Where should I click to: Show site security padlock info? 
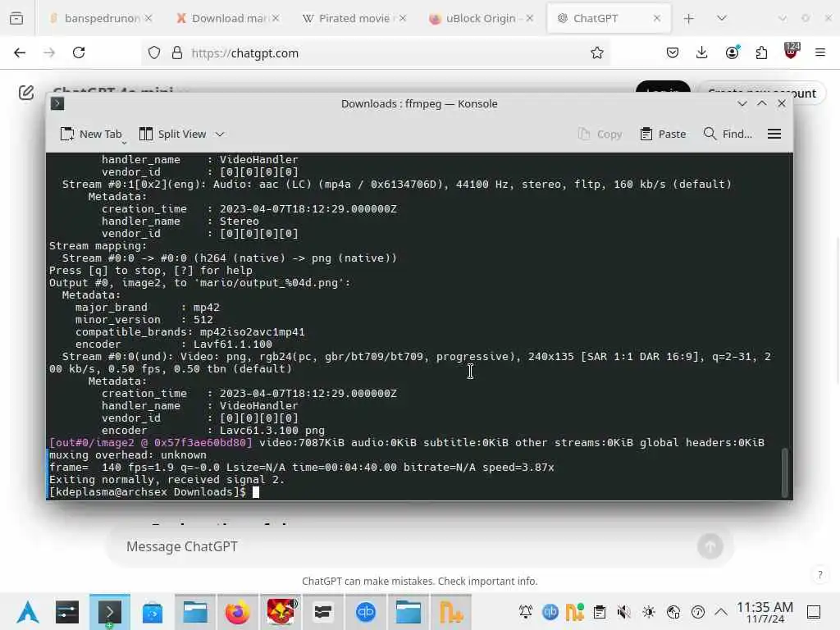177,53
